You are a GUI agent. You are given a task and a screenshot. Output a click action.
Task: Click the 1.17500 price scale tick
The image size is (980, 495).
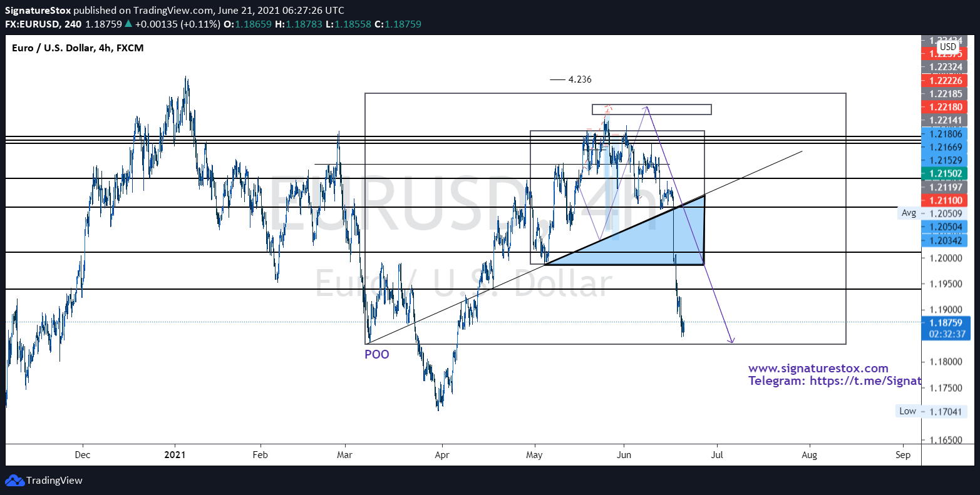946,388
